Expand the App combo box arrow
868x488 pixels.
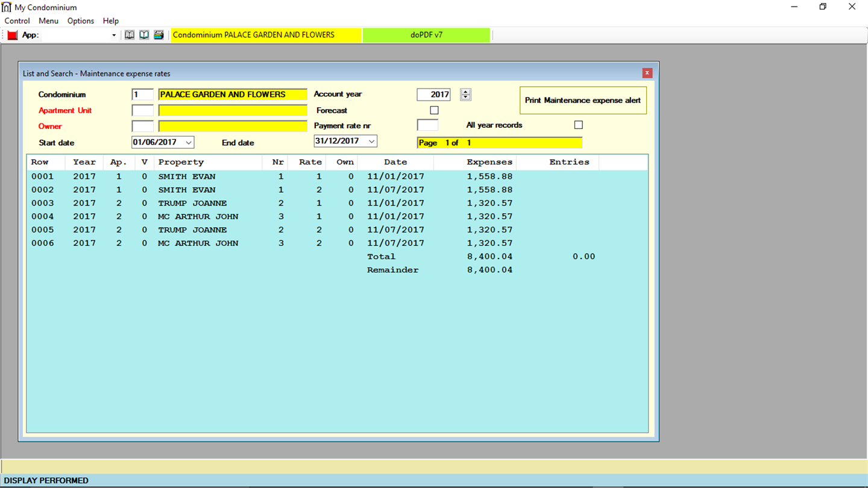tap(113, 36)
